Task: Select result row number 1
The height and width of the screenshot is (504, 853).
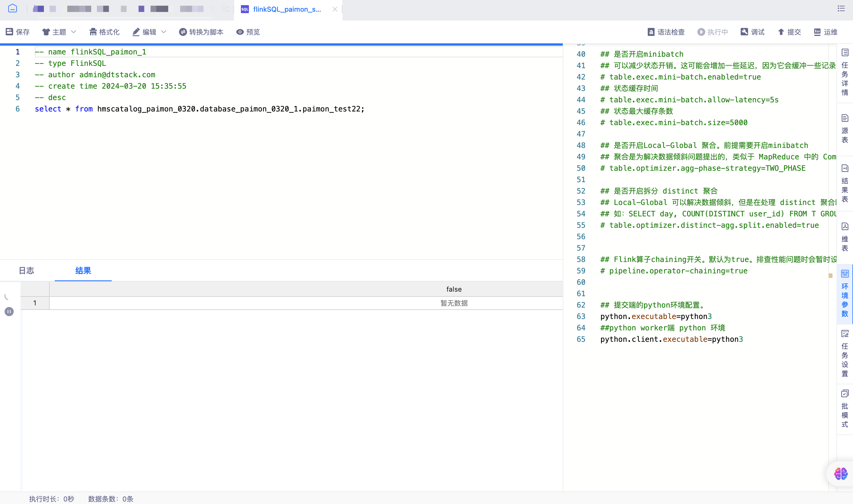Action: point(34,303)
